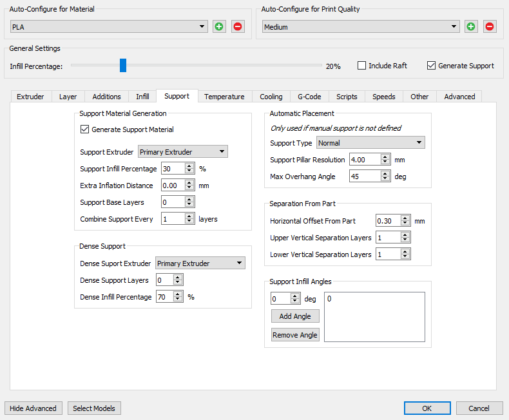This screenshot has width=509, height=420.
Task: Switch to the Additions tab
Action: 106,97
